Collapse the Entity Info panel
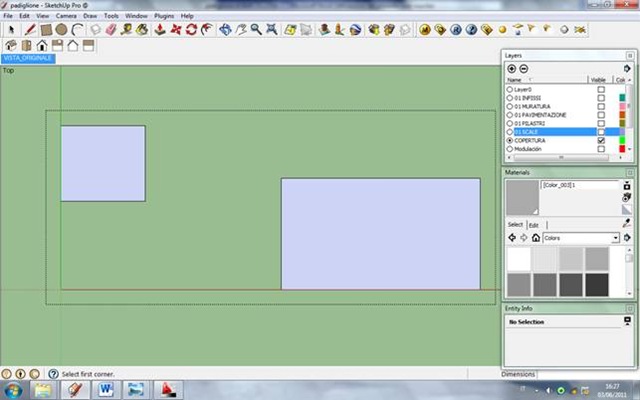This screenshot has height=400, width=640. (x=629, y=309)
